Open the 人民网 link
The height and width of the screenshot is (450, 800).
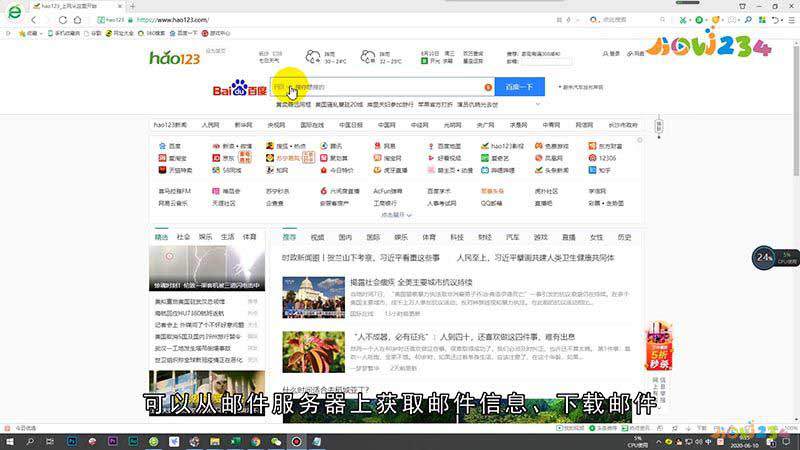point(210,125)
